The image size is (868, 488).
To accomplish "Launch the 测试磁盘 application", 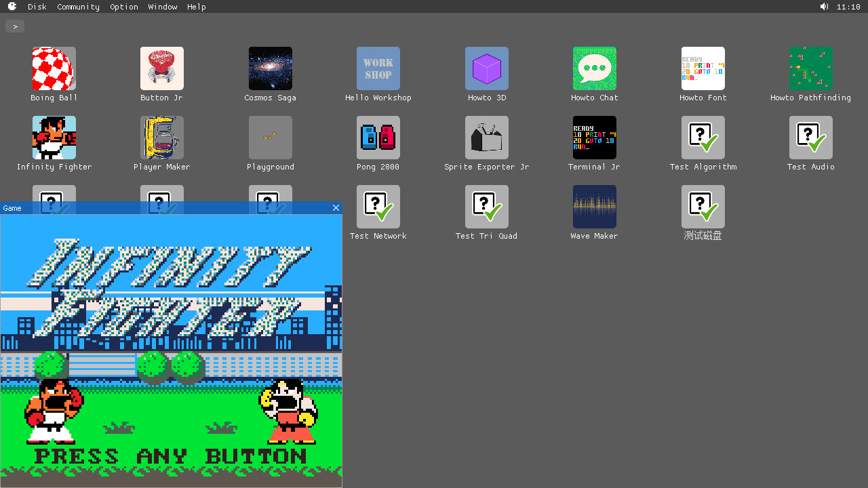I will pyautogui.click(x=703, y=206).
